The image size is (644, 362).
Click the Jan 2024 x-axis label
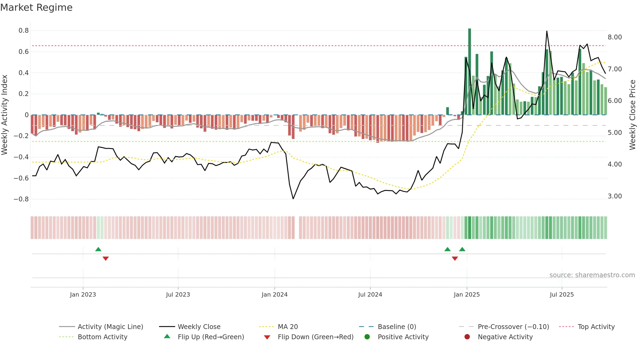(x=275, y=294)
